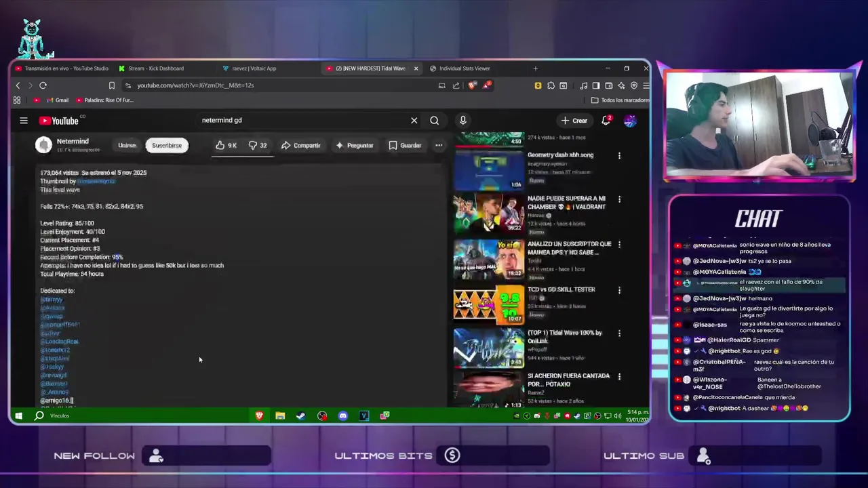Click Preguntar ask button
This screenshot has height=488, width=868.
click(x=355, y=145)
